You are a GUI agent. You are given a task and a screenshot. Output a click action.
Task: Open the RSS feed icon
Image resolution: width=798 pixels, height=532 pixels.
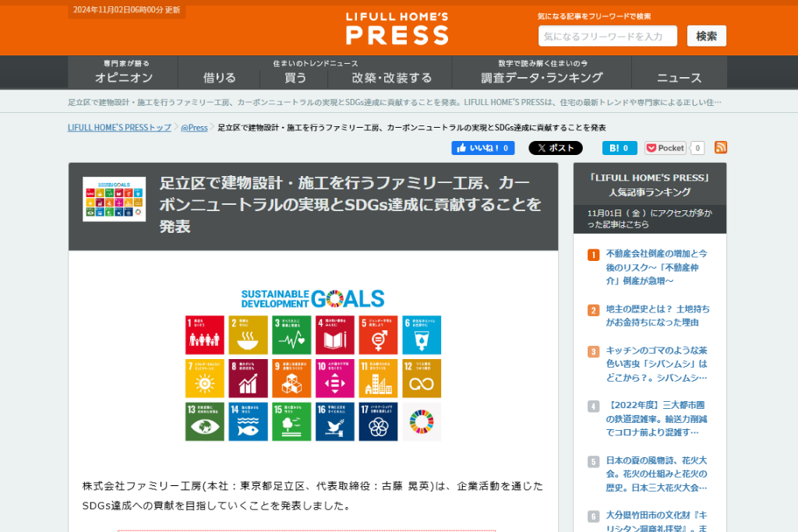721,147
